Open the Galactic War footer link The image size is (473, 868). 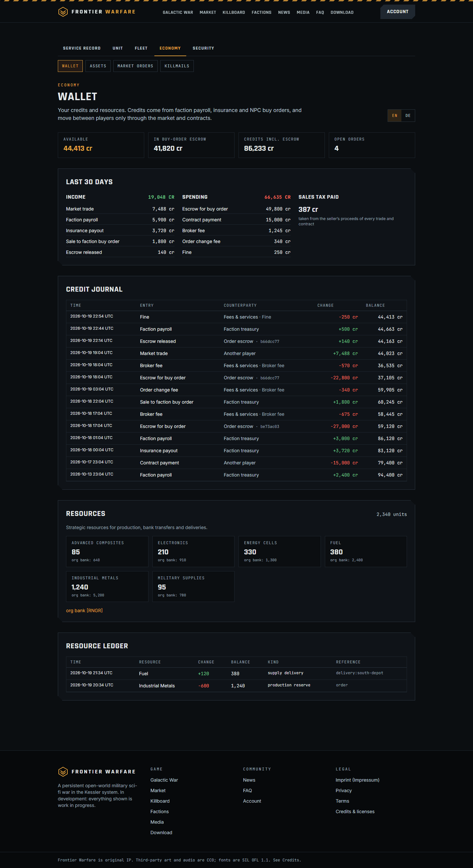[x=164, y=780]
